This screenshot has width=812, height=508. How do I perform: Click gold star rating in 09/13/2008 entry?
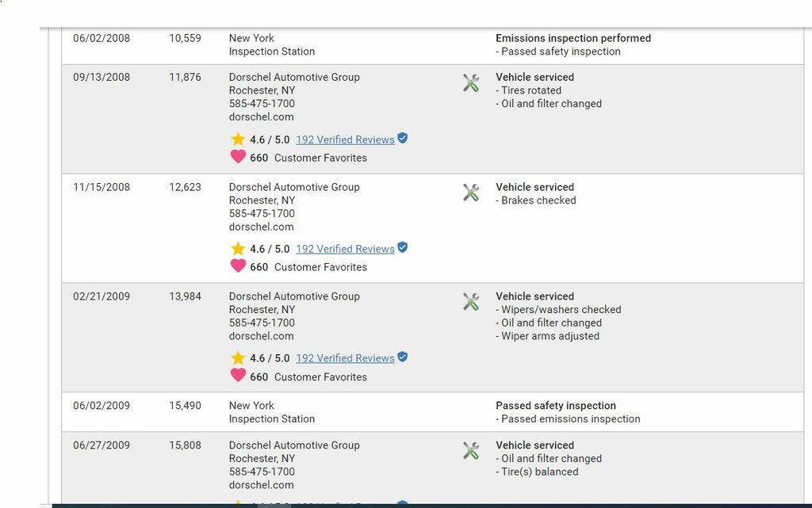[x=238, y=139]
